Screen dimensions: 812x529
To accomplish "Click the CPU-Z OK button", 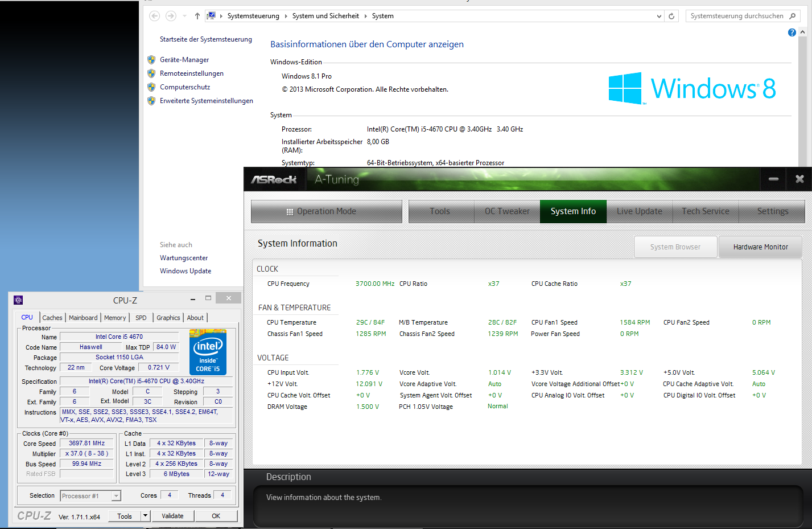I will pos(216,516).
